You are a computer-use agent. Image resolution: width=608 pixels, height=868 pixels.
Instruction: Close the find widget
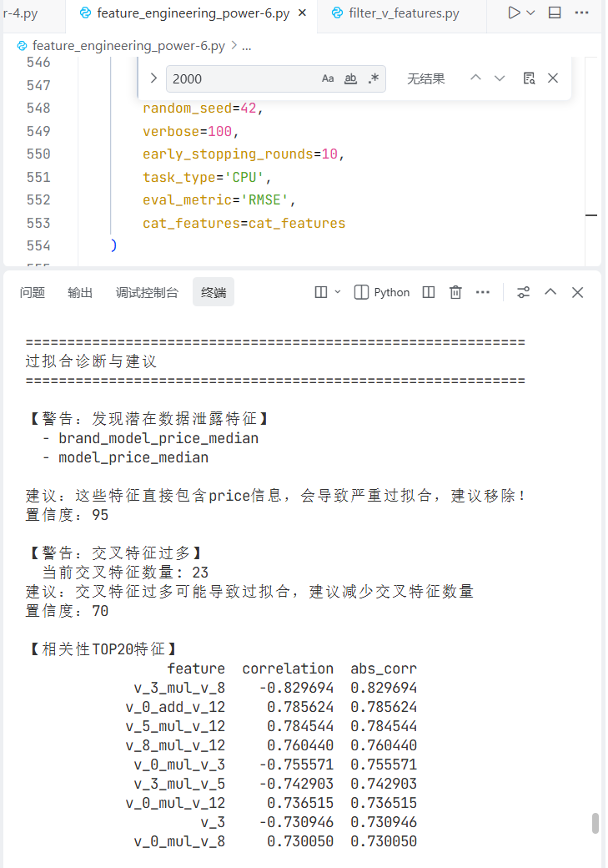[553, 78]
